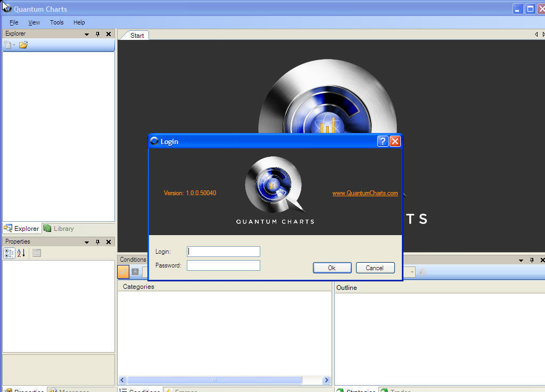The image size is (545, 392).
Task: Toggle categorized view in Properties
Action: pos(9,253)
